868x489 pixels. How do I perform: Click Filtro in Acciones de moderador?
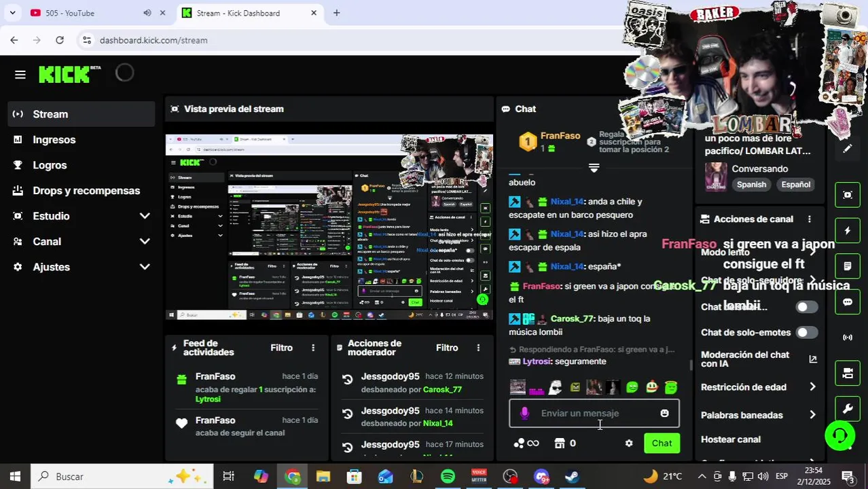pyautogui.click(x=447, y=348)
